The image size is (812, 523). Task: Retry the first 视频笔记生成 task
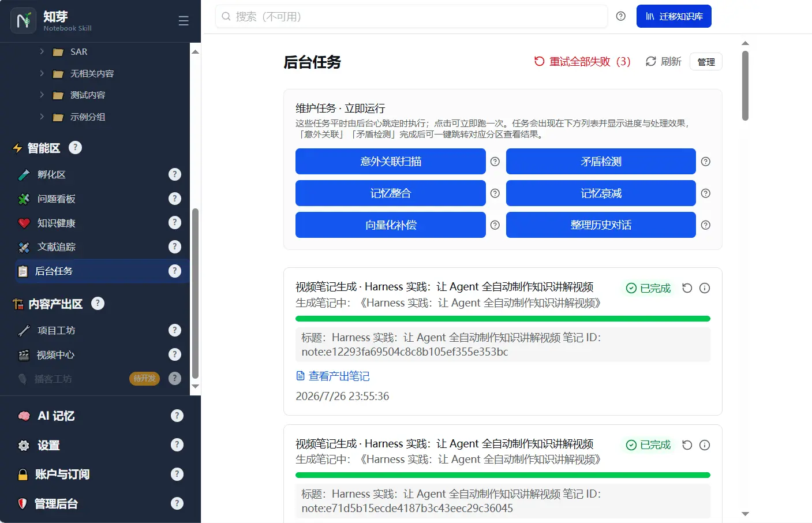click(x=687, y=288)
